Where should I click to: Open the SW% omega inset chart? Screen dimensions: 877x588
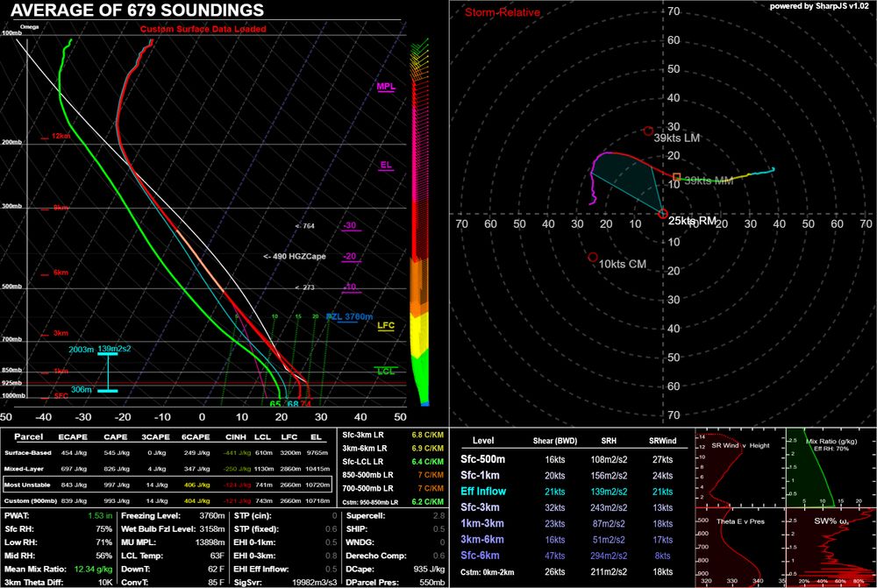pyautogui.click(x=831, y=547)
